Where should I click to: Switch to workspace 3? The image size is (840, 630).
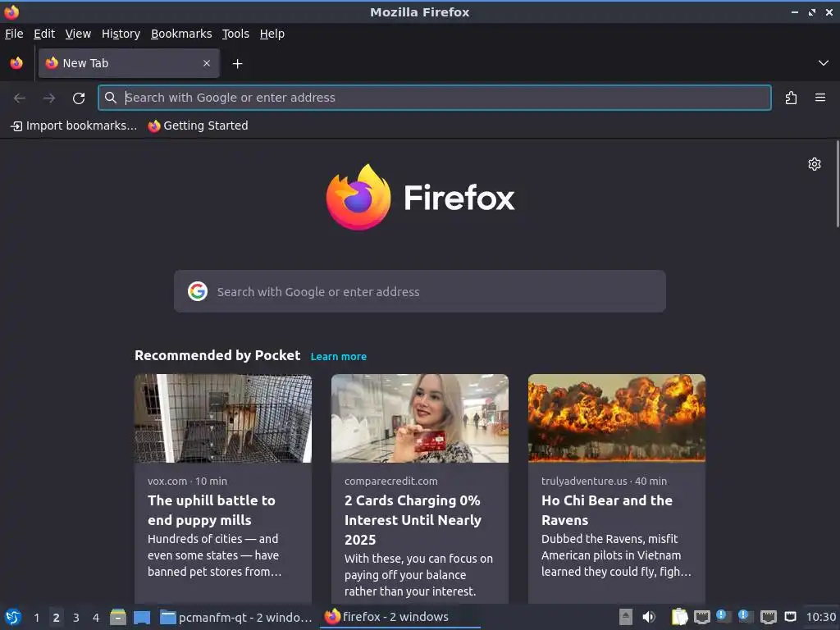[76, 617]
